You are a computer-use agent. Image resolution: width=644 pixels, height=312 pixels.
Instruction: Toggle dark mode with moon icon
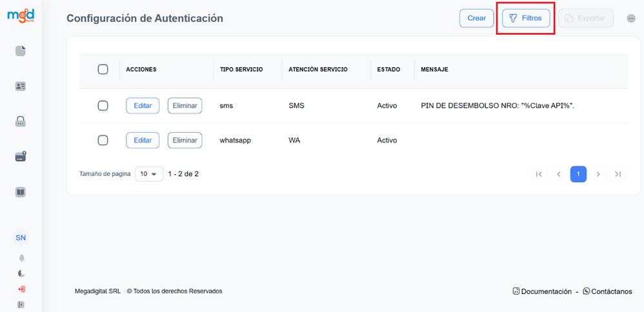(x=21, y=273)
